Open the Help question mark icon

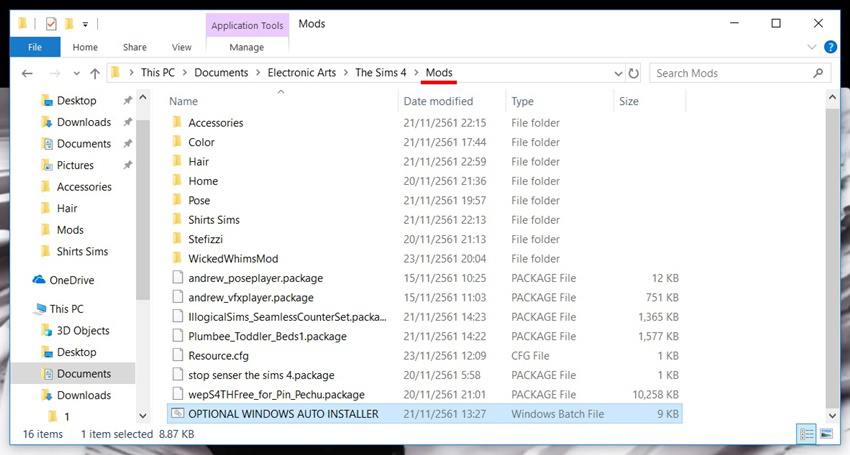point(830,47)
